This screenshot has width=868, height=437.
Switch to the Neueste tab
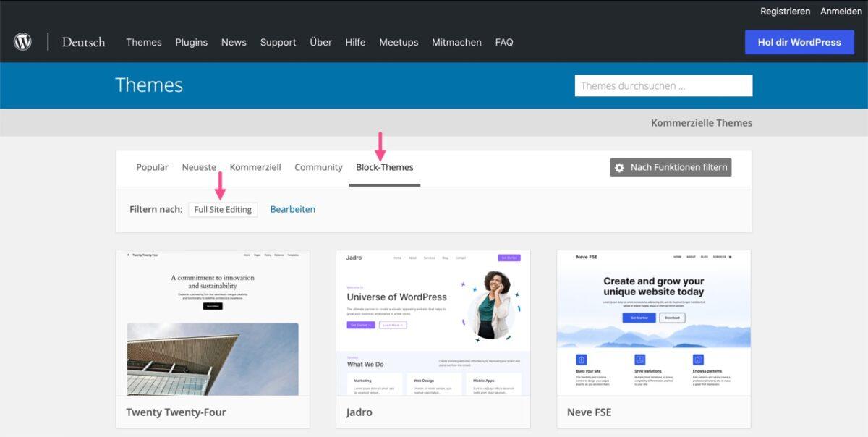coord(199,167)
